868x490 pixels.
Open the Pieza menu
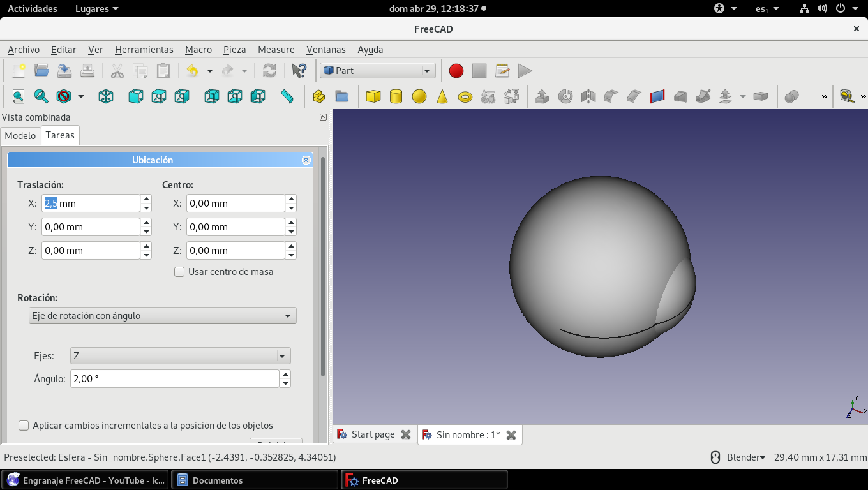coord(234,50)
